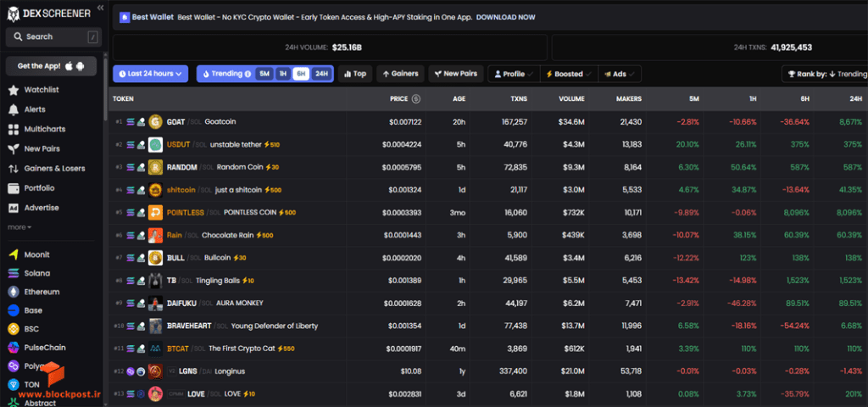The width and height of the screenshot is (868, 407).
Task: Expand the more menu in sidebar
Action: click(19, 227)
